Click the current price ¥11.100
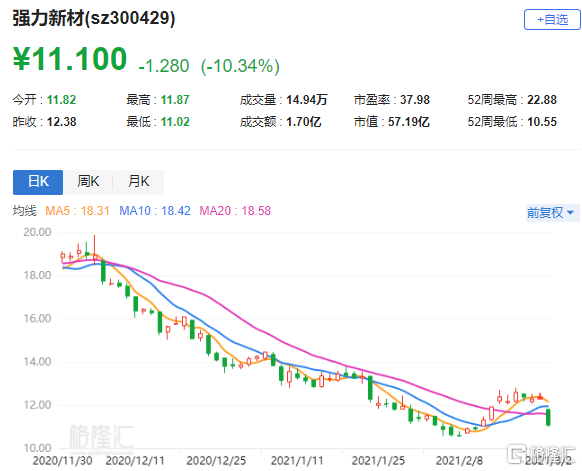The height and width of the screenshot is (471, 582). [70, 59]
